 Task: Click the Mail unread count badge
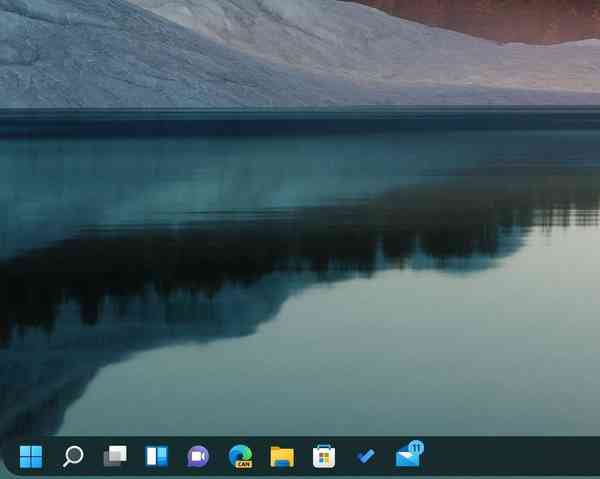[x=416, y=448]
